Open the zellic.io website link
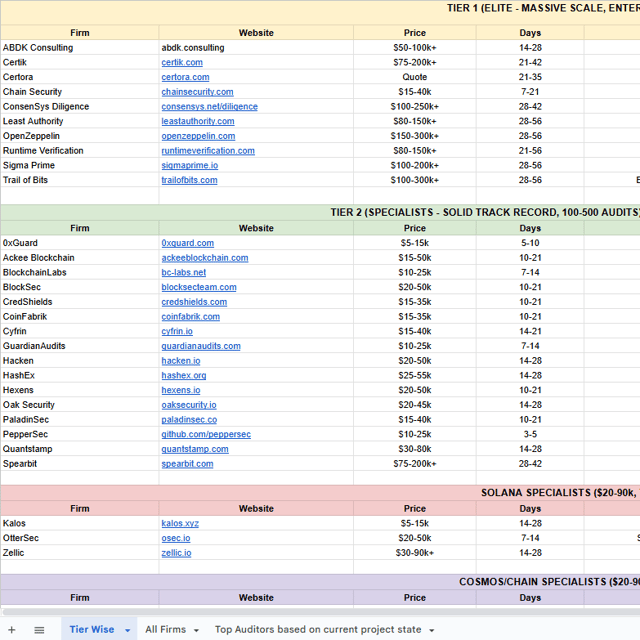The height and width of the screenshot is (640, 640). point(176,553)
